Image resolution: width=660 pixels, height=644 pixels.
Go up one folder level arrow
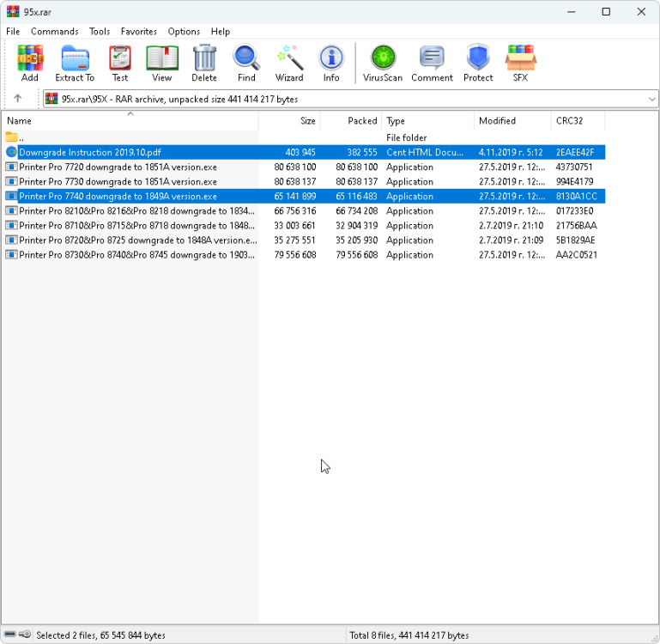tap(18, 99)
